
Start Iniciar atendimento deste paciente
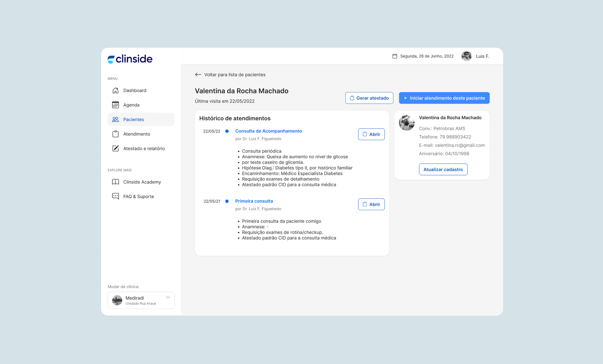444,98
